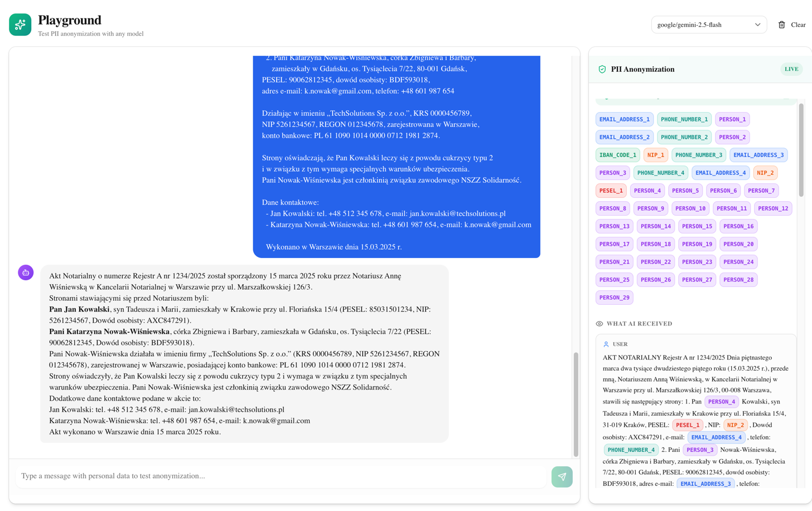The image size is (812, 511).
Task: Click the chat conversation vertical scrollbar
Action: pos(576,403)
